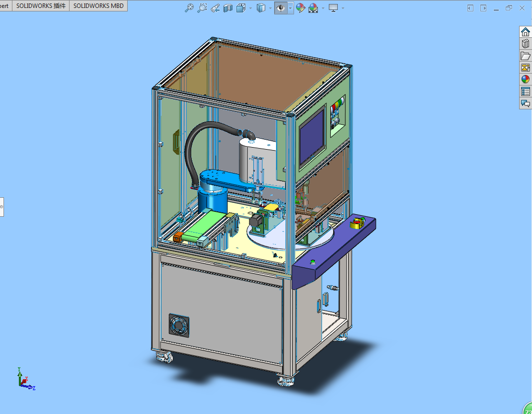Open File Explorer folder icon in task pane
The height and width of the screenshot is (414, 532).
click(x=525, y=56)
